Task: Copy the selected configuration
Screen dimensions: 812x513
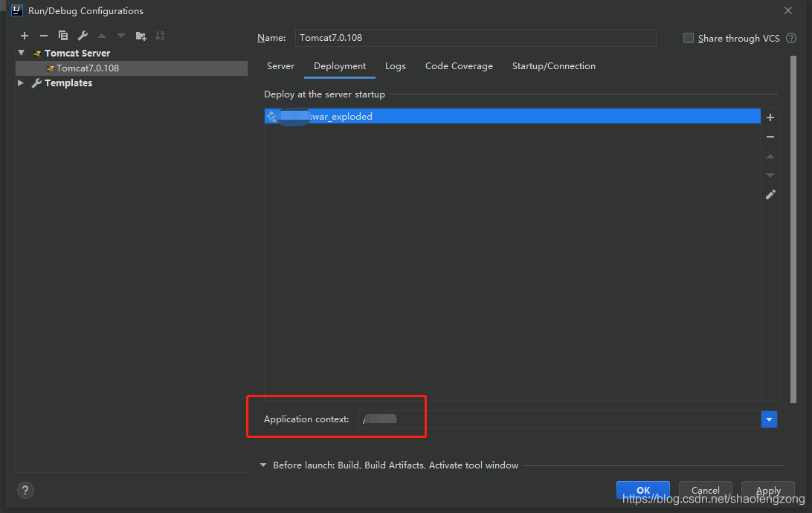Action: (x=63, y=36)
